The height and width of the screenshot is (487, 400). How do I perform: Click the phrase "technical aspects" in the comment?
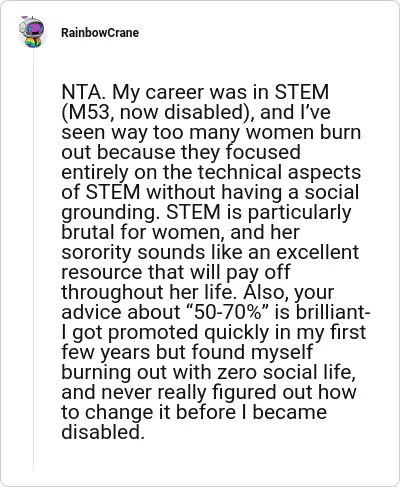pos(279,172)
